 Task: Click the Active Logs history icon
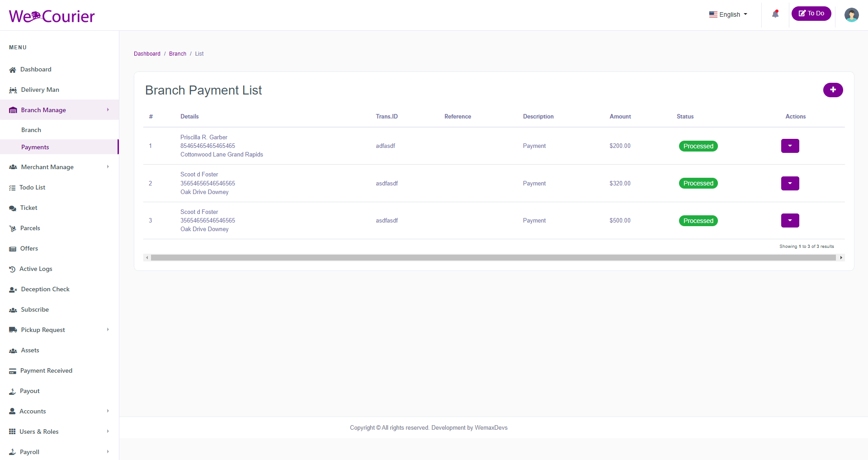[x=12, y=269]
